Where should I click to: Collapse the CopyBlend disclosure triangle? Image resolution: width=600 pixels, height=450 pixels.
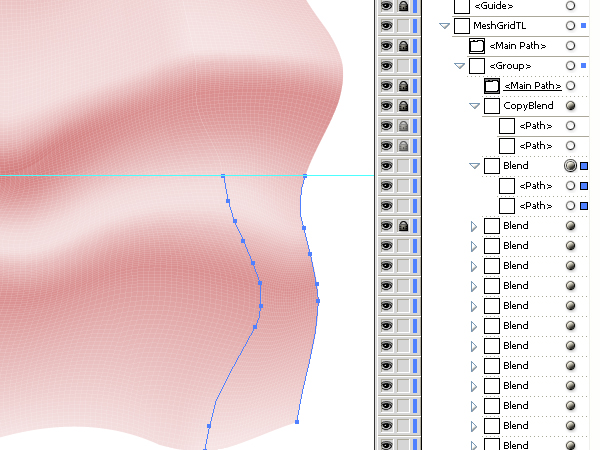(474, 106)
